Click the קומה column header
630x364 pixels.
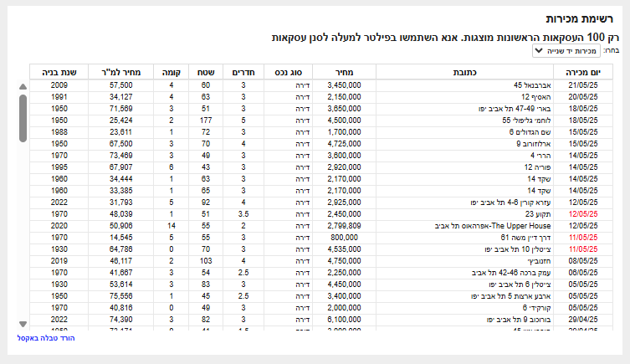[x=172, y=72]
